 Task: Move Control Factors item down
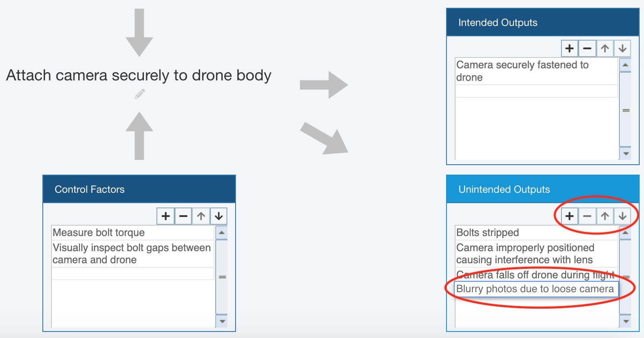click(219, 216)
